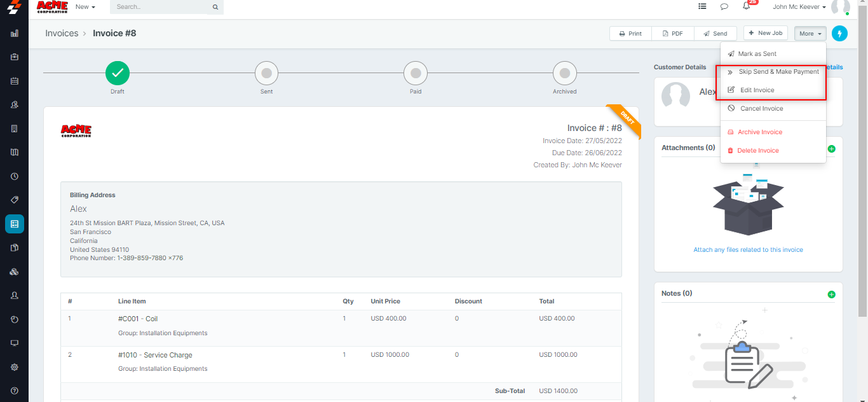Image resolution: width=868 pixels, height=402 pixels.
Task: Click the blue lightning quick action button
Action: point(839,33)
